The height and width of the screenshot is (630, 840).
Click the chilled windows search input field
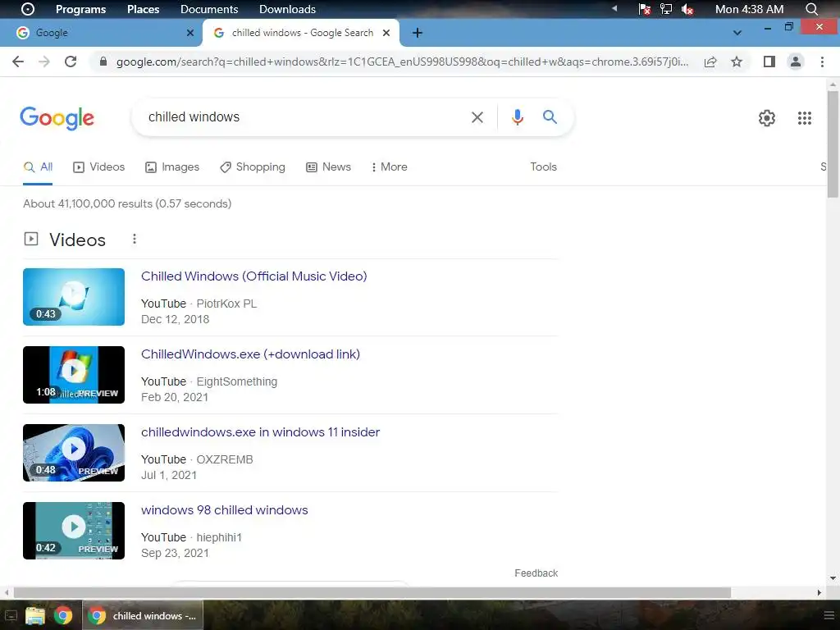(x=303, y=116)
